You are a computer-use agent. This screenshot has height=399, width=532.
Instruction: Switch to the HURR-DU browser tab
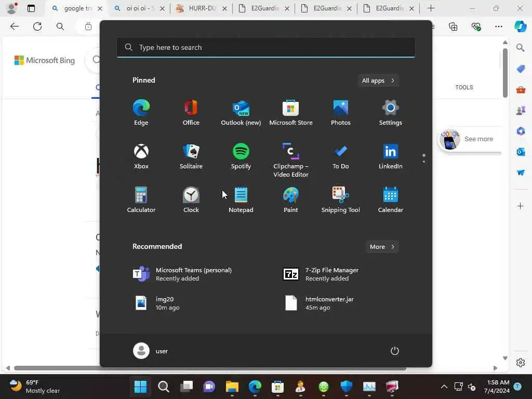[x=202, y=8]
